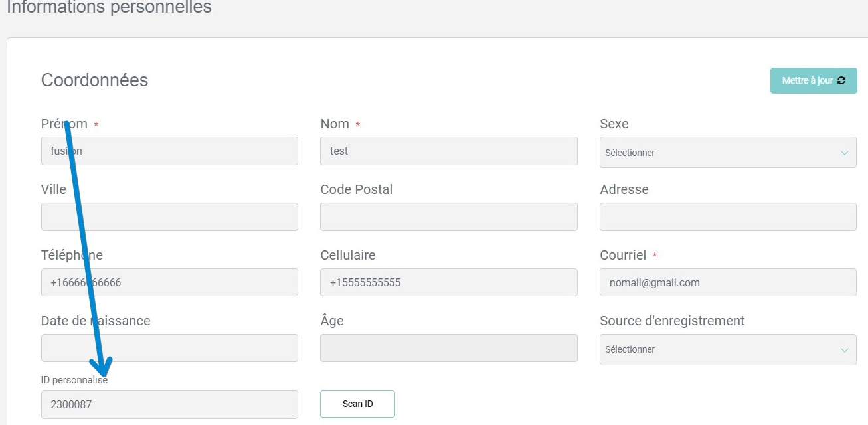Select the Ville input field
The image size is (868, 425).
coord(169,217)
